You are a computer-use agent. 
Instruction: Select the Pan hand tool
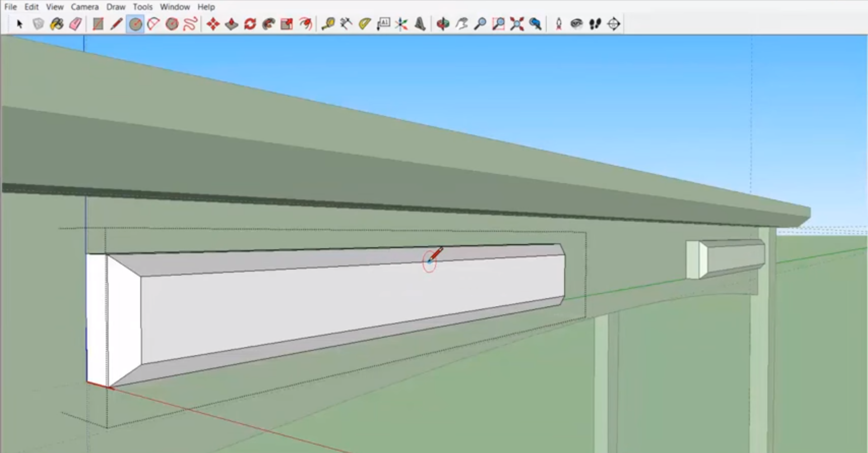click(462, 24)
